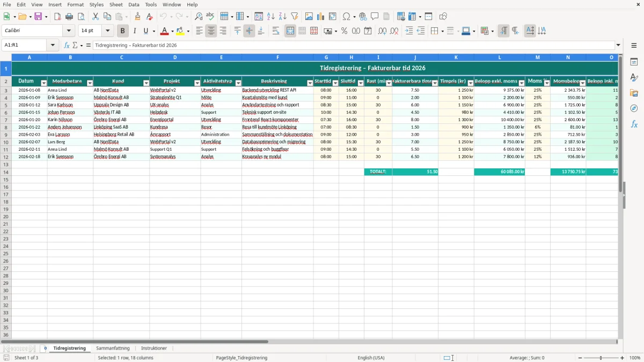Toggle Italic formatting
Viewport: 644px width, 362px height.
coord(135,31)
